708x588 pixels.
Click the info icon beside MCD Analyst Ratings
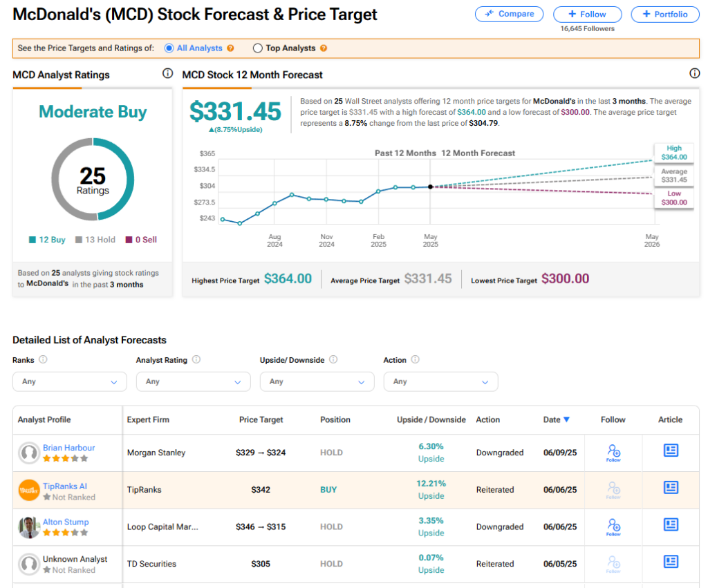click(x=167, y=73)
